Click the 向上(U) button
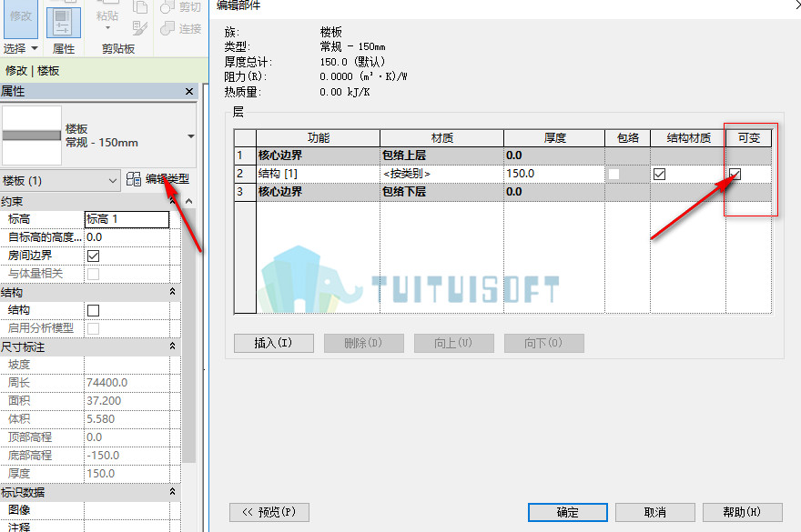 click(453, 343)
